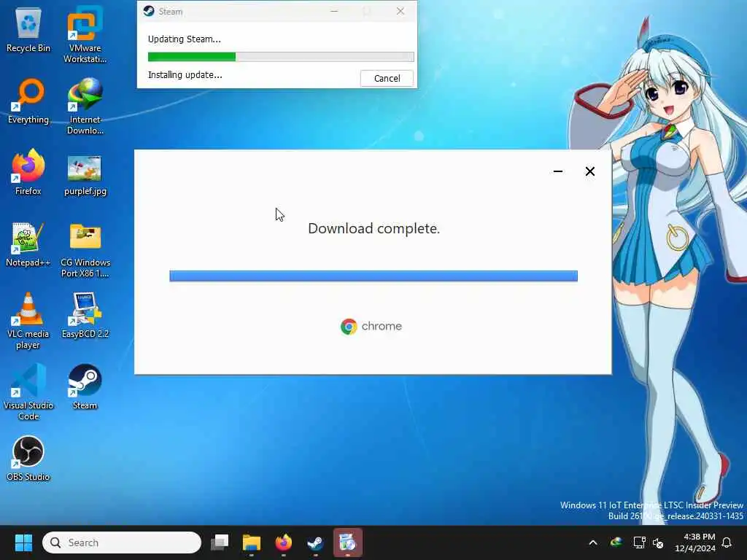747x560 pixels.
Task: Open the Recycle Bin desktop icon
Action: pyautogui.click(x=28, y=30)
